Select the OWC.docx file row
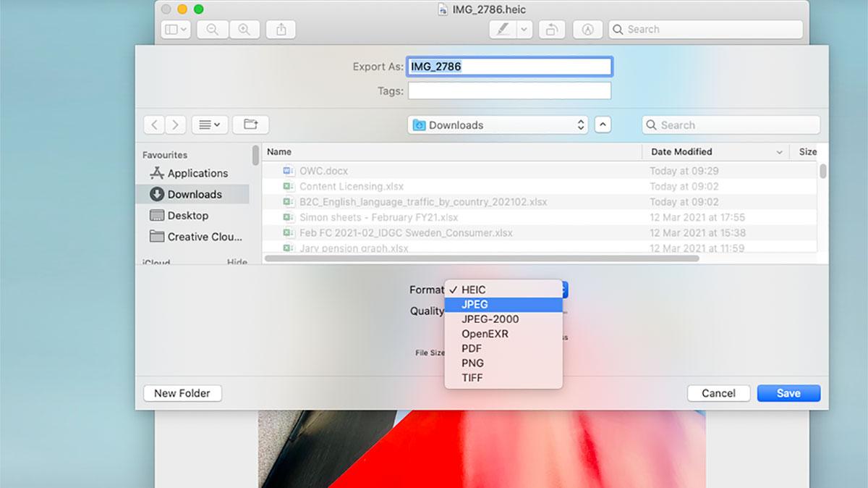Screen dimensions: 868x488 point(539,171)
